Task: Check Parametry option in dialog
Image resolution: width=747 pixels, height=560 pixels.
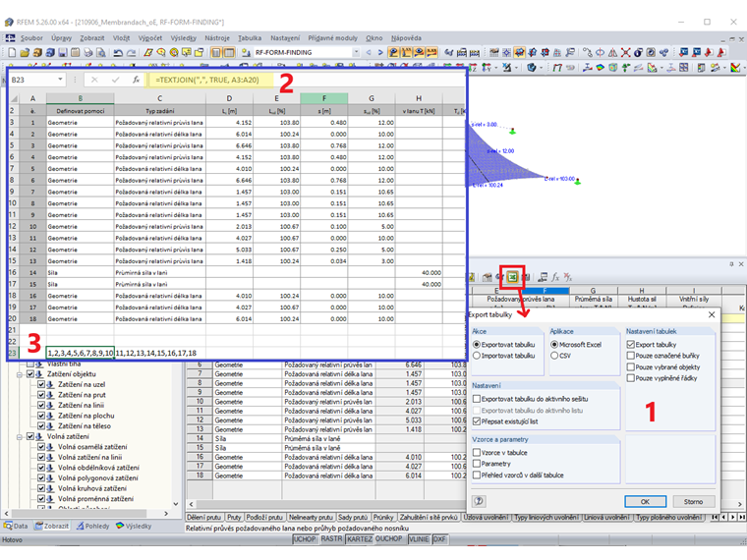Action: (x=477, y=464)
